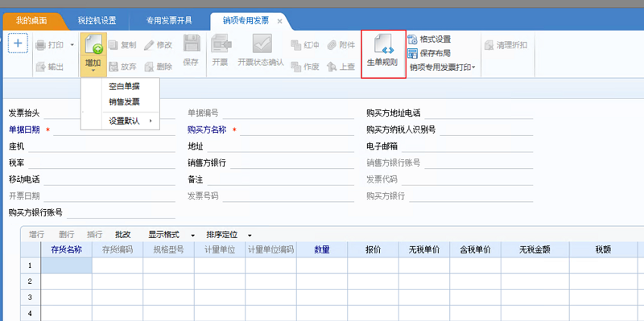Switch to 我的桌面 tab
This screenshot has height=321, width=644.
click(31, 21)
